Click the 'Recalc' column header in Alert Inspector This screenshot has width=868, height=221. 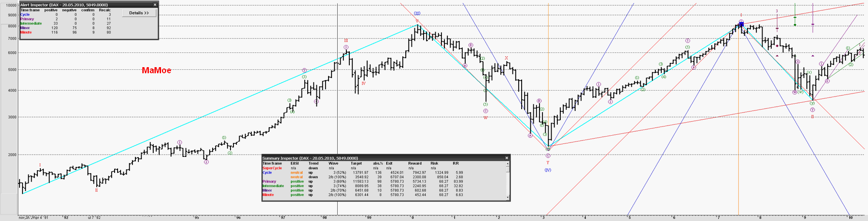105,10
